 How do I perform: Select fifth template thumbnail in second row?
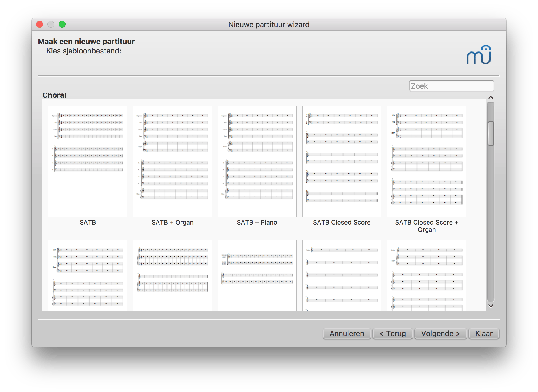427,275
